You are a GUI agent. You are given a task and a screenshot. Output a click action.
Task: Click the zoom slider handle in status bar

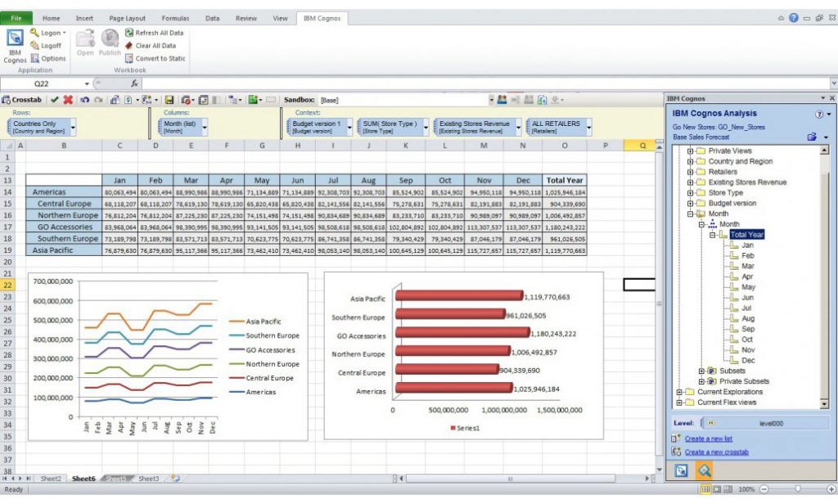tap(798, 489)
